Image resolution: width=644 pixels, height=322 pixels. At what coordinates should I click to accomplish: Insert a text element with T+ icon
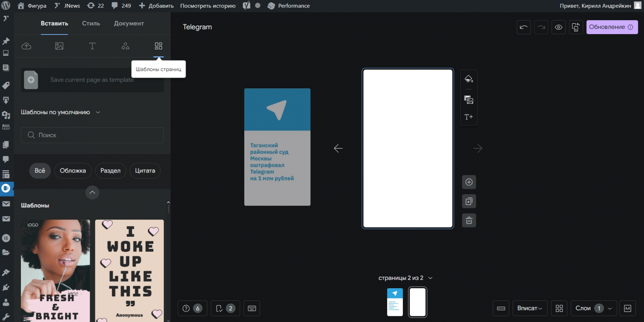tap(469, 117)
